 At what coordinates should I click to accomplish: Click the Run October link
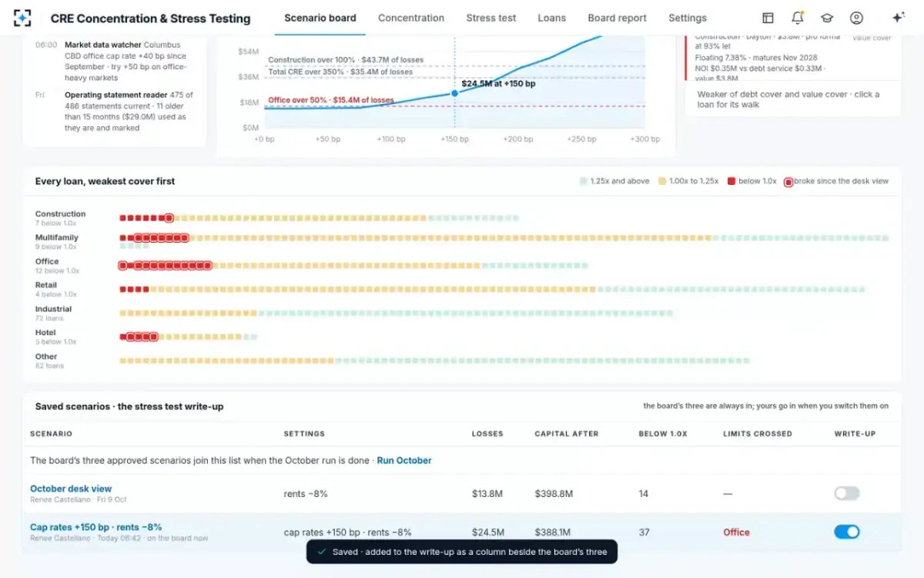tap(404, 461)
